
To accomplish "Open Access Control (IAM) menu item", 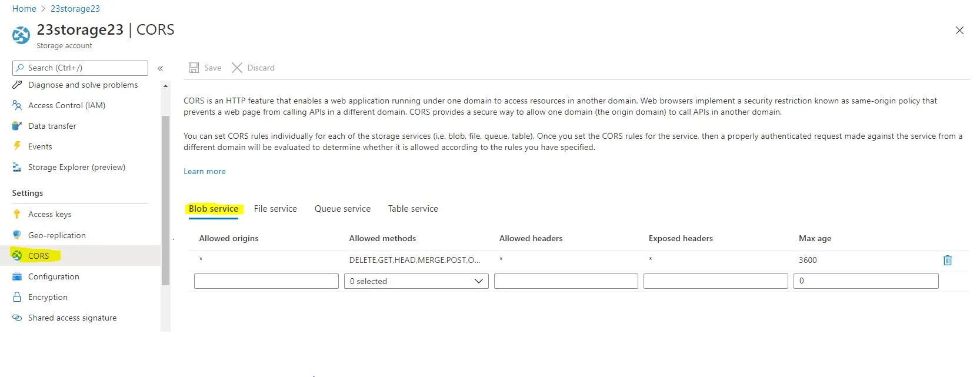I will coord(67,105).
